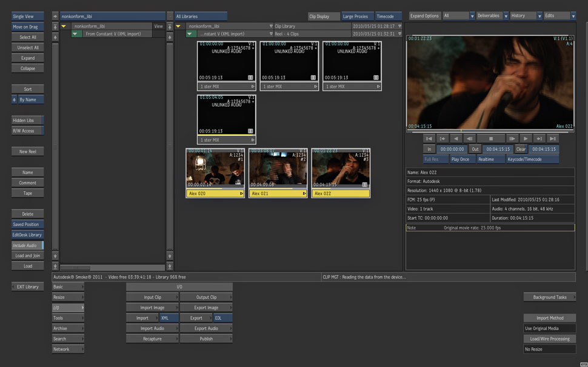Go to the In point
This screenshot has height=367, width=588.
coord(443,139)
